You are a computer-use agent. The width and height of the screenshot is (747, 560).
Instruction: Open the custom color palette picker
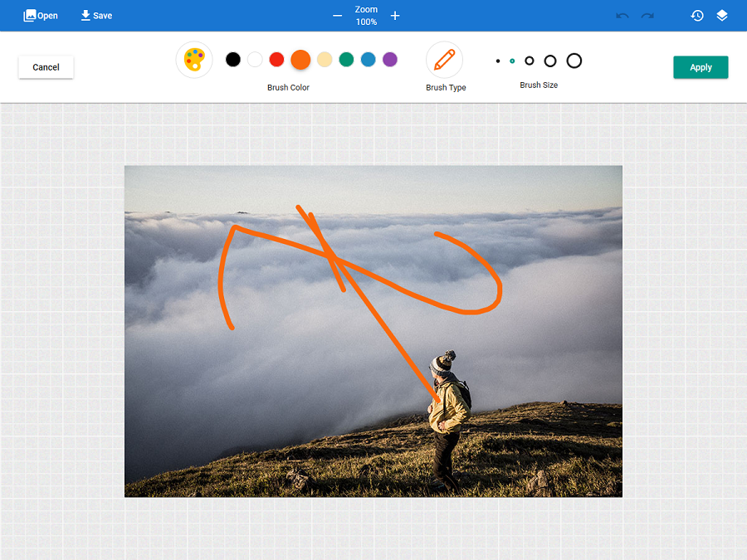[193, 60]
